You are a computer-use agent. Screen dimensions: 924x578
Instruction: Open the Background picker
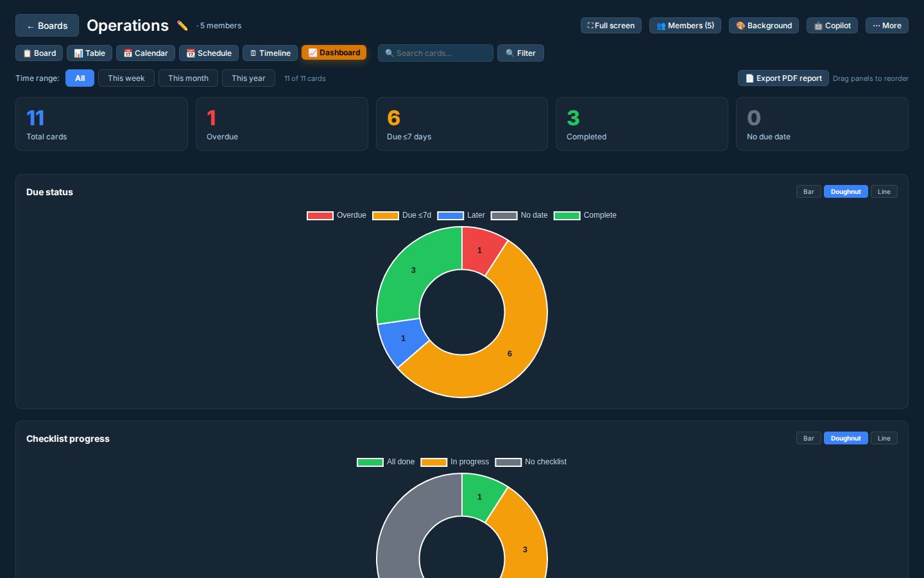click(x=764, y=26)
